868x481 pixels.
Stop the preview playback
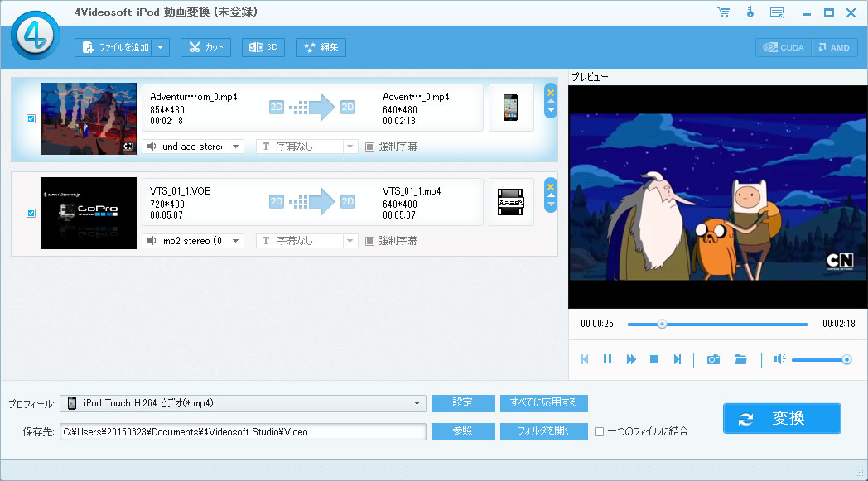[654, 359]
